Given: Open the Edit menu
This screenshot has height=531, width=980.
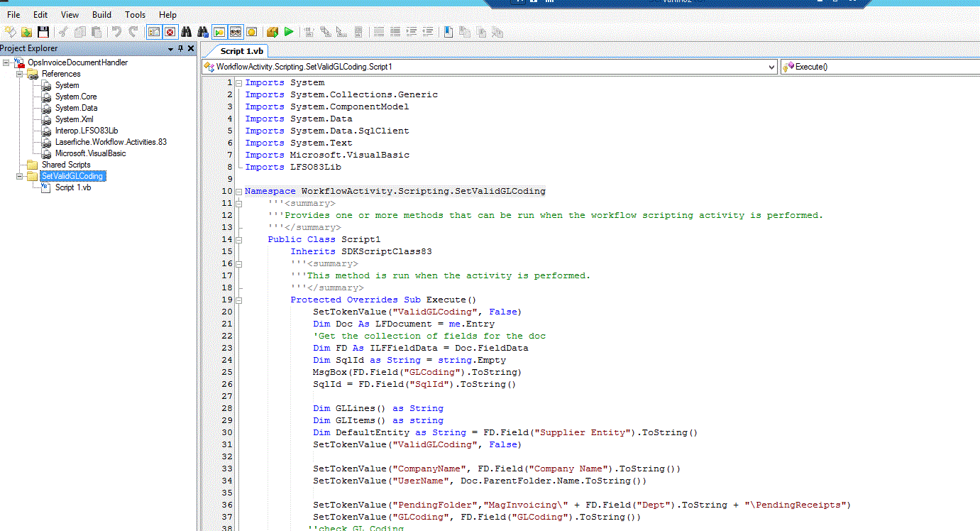Looking at the screenshot, I should pyautogui.click(x=40, y=14).
